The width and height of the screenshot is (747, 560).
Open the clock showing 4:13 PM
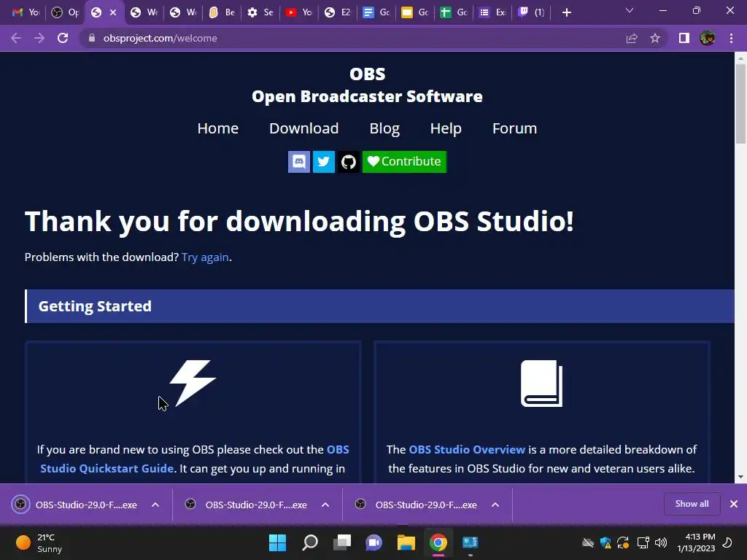696,542
